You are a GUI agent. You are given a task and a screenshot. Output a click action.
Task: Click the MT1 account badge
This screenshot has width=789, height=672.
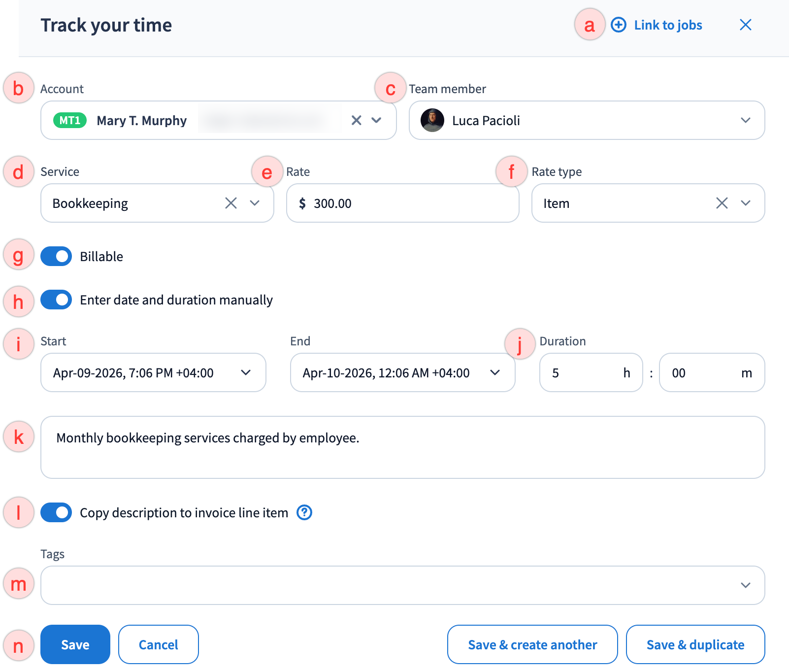coord(70,120)
